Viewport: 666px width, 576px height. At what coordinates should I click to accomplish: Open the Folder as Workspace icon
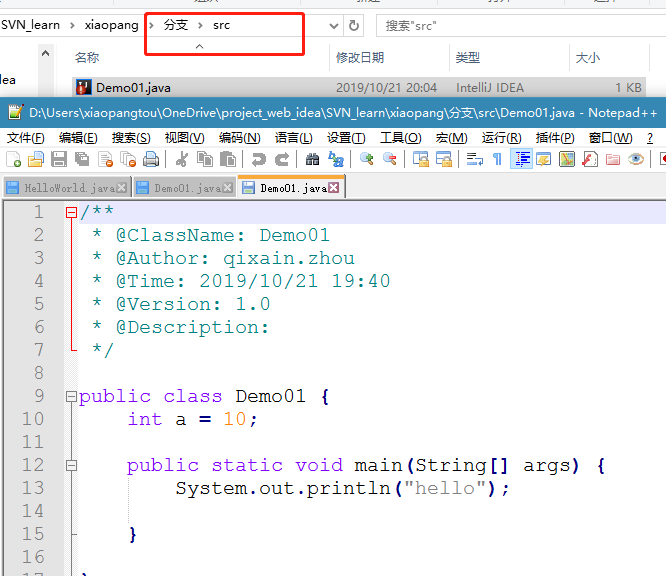(x=612, y=160)
